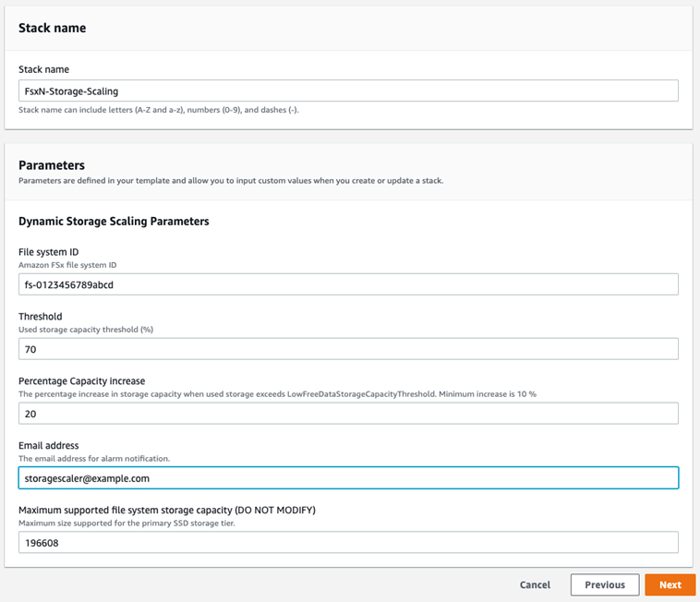Cancel the stack creation
The height and width of the screenshot is (602, 700).
tap(535, 584)
